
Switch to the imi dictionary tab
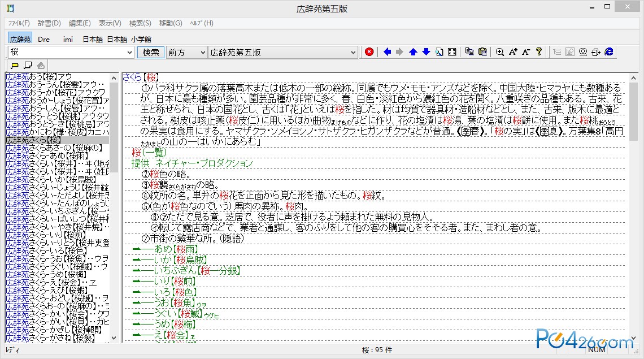(68, 39)
